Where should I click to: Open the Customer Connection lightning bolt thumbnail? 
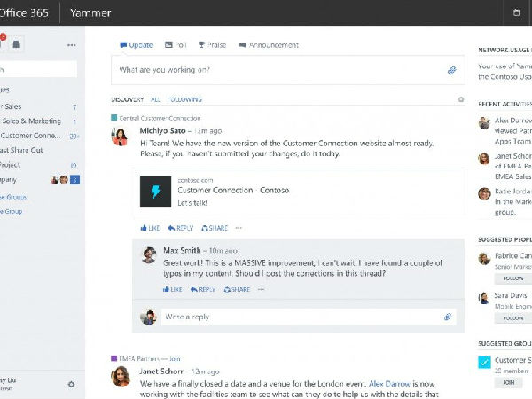pyautogui.click(x=155, y=192)
